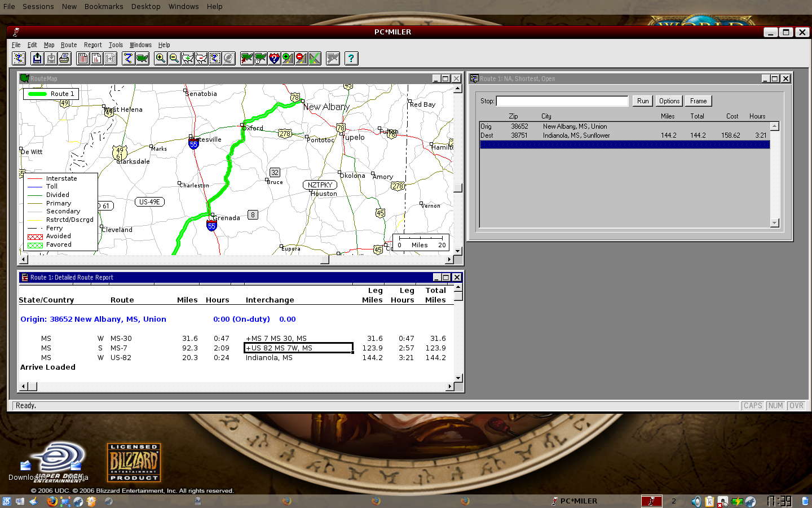Screen dimensions: 812x508
Task: Click RouteMap horizontal scrollbar thumb
Action: click(325, 260)
